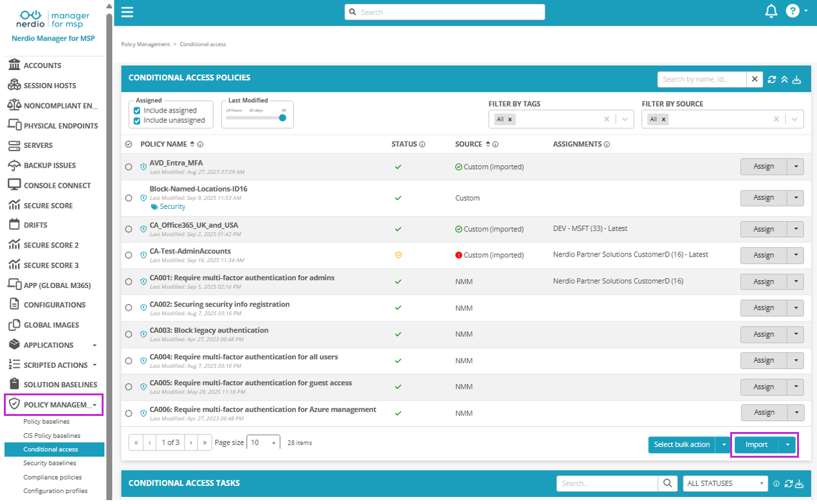Viewport: 817px width, 504px height.
Task: Export the Conditional Access Tasks list
Action: pos(798,483)
